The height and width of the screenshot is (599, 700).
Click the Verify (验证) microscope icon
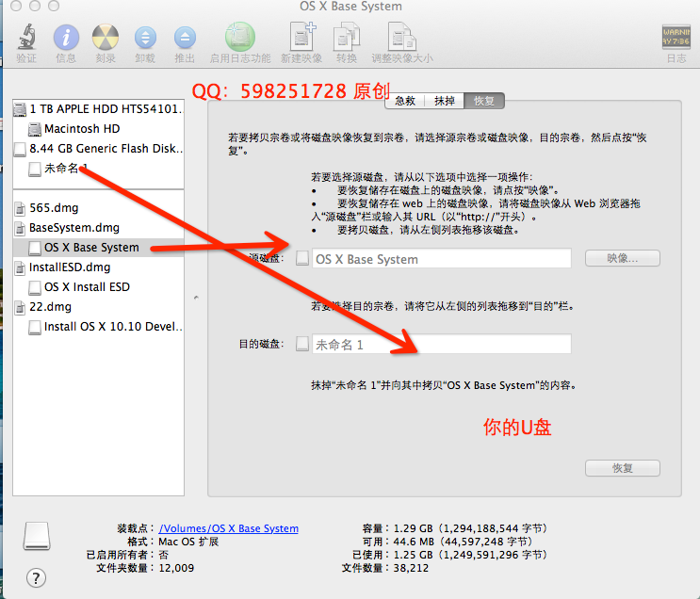pos(26,37)
